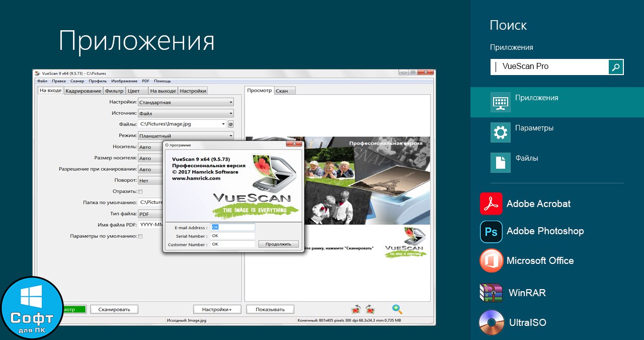Switch to the На входе tab
This screenshot has width=644, height=340.
pos(50,90)
